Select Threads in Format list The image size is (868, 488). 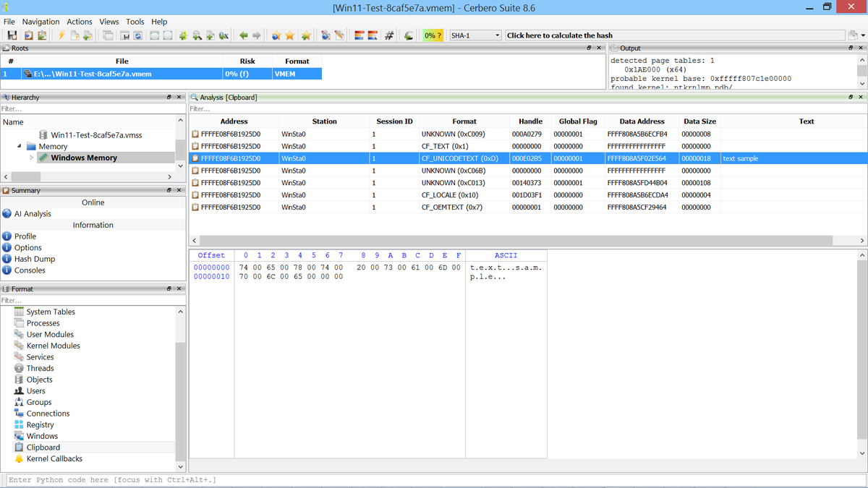point(40,369)
